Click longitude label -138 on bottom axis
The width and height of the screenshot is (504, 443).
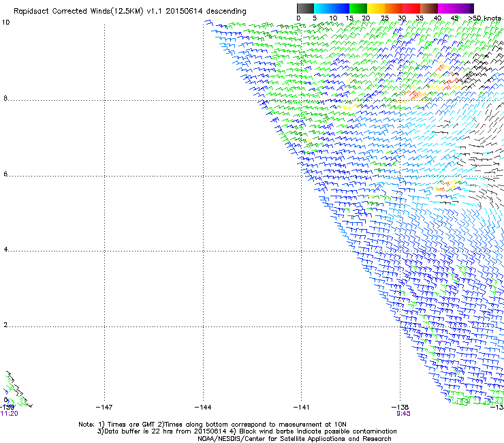click(400, 408)
